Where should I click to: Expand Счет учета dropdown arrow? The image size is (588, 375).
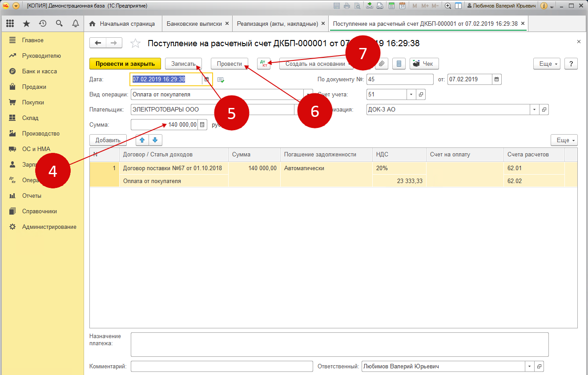tap(411, 95)
